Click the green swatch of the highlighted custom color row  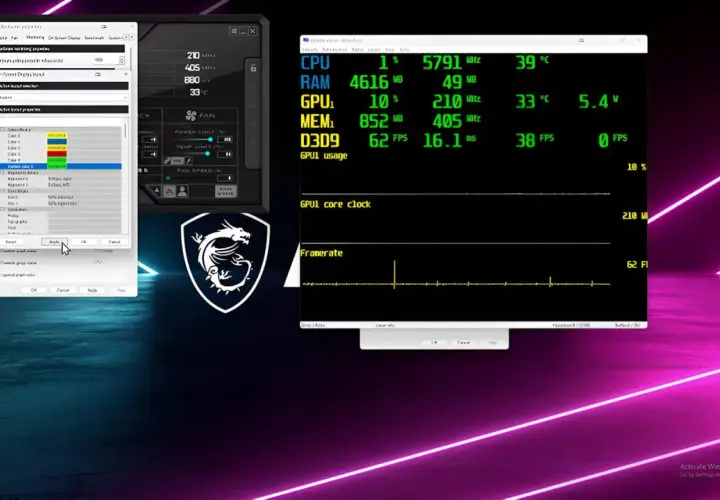click(57, 166)
